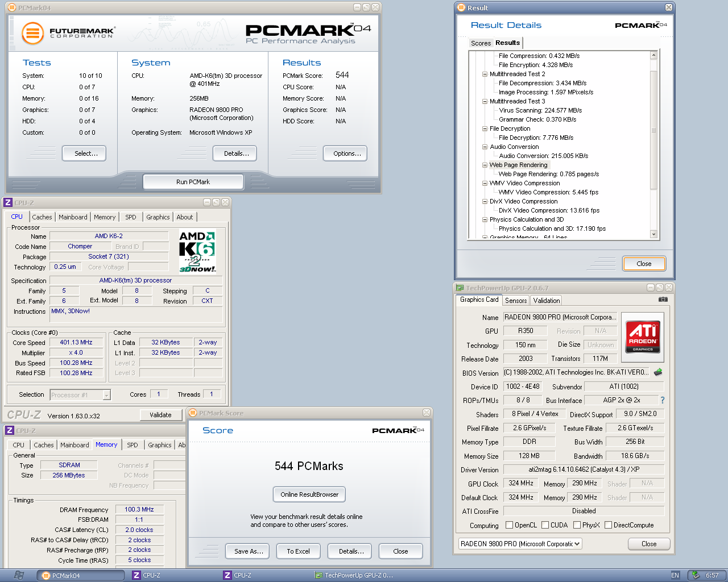The width and height of the screenshot is (728, 582).
Task: Click the GPU-Z screenshot camera icon
Action: pyautogui.click(x=663, y=300)
